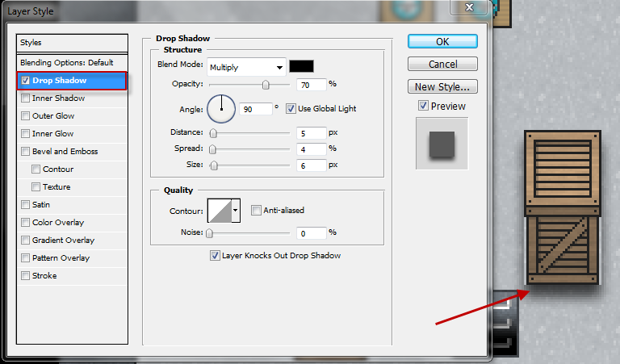Image resolution: width=620 pixels, height=364 pixels.
Task: Select the Pattern Overlay style row
Action: (72, 258)
